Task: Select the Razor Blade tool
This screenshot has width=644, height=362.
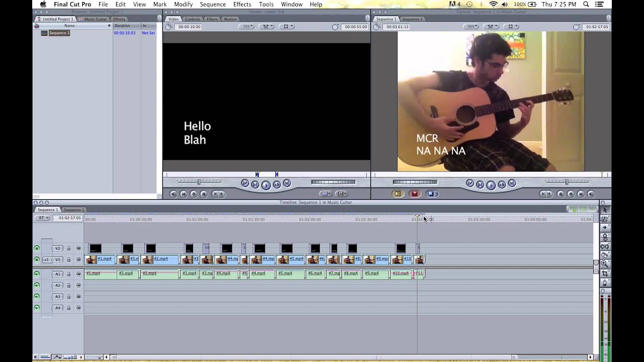Action: tap(605, 255)
